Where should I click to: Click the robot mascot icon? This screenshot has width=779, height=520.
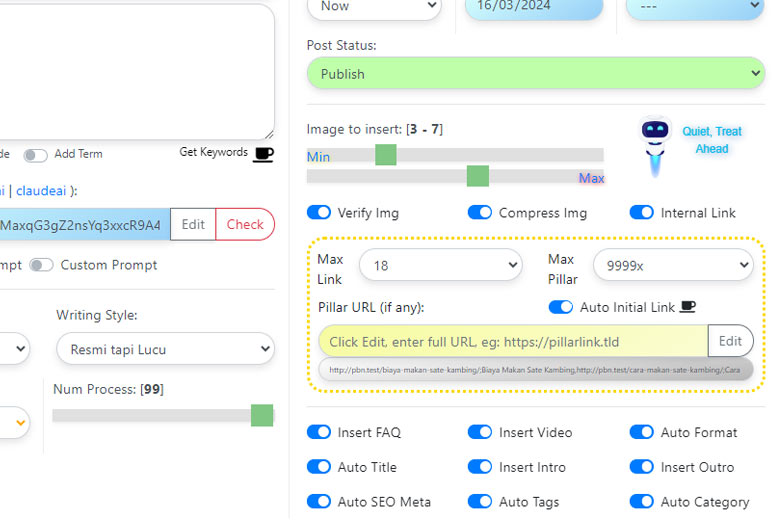654,145
